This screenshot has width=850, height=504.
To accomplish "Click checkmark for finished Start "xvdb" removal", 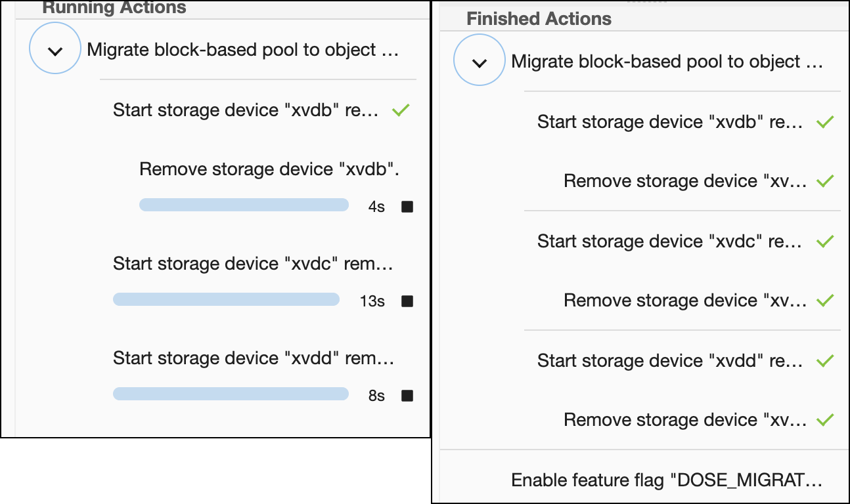I will pos(824,122).
